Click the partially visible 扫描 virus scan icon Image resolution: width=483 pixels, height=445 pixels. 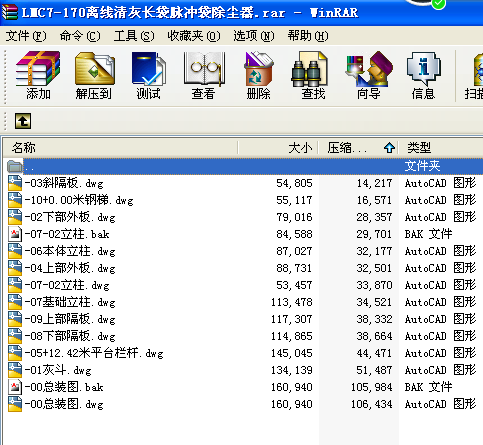click(478, 70)
